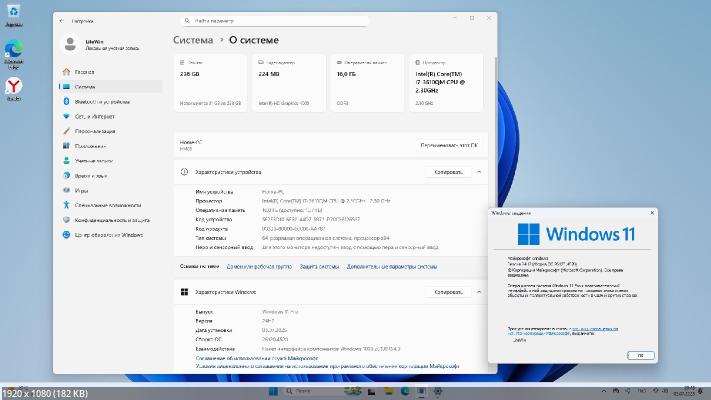Open the Microsoft services agreement link
Screen dimensions: 711x400
[x=257, y=358]
